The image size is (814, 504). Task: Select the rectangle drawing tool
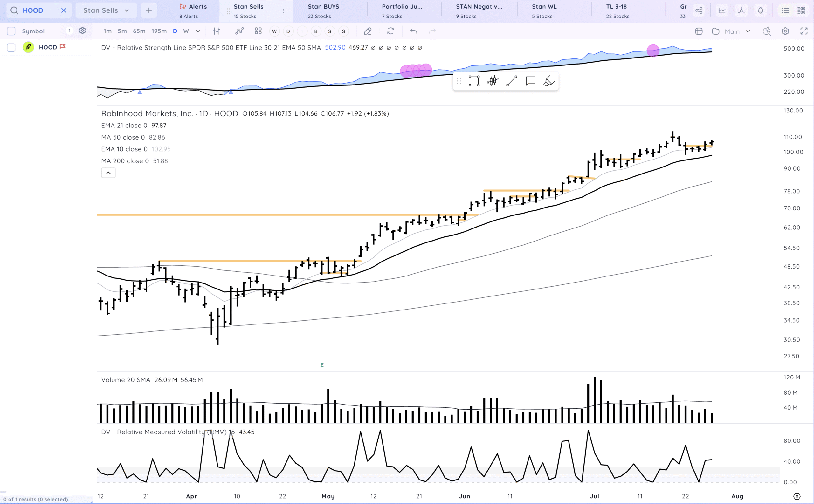point(474,81)
